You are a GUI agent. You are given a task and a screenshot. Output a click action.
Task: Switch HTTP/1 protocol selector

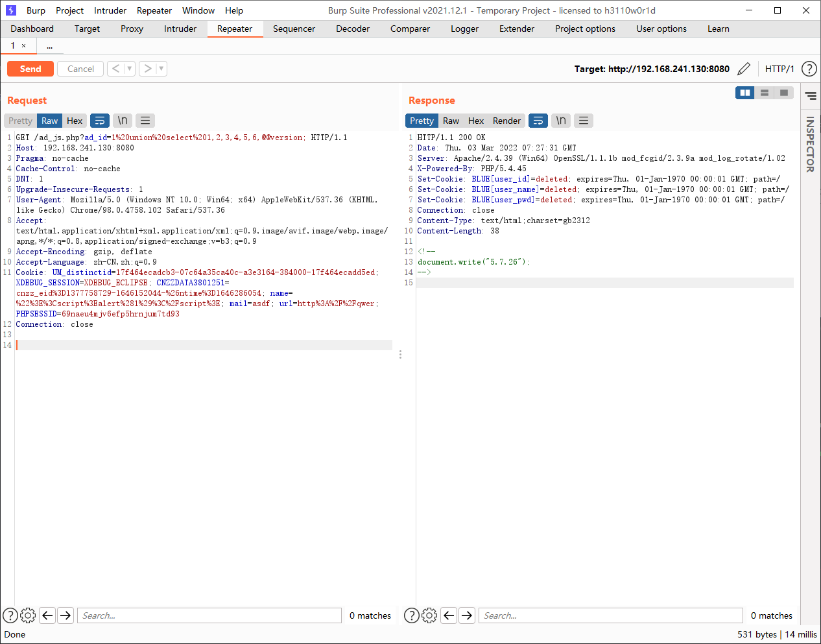click(779, 69)
